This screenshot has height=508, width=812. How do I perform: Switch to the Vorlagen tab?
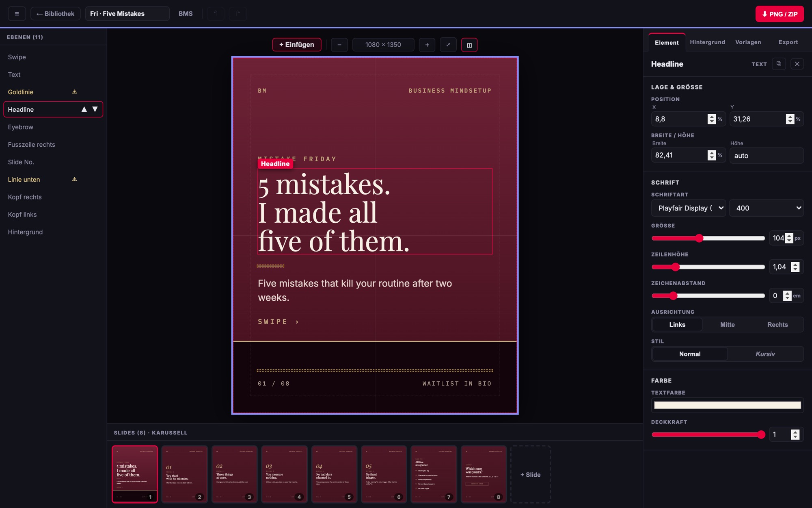tap(748, 42)
